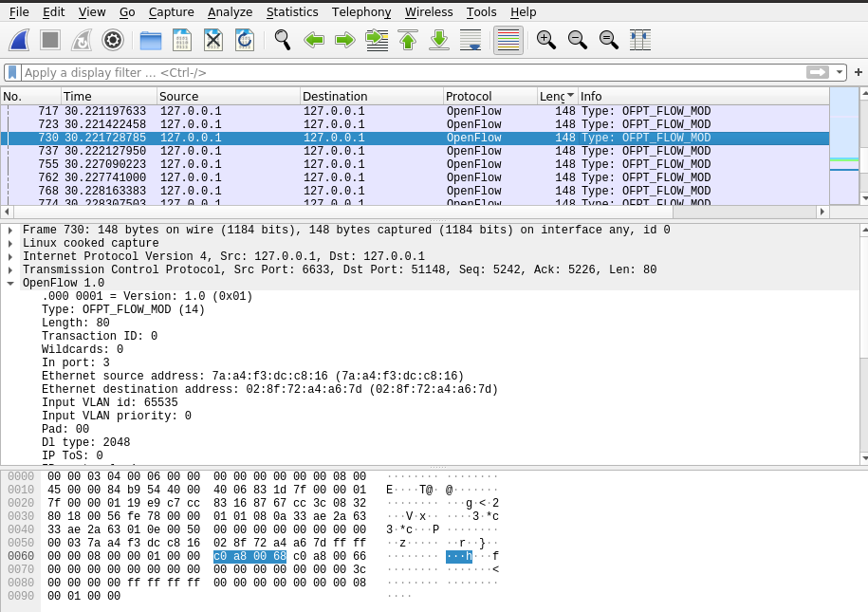Viewport: 868px width, 612px height.
Task: Sort by the No. column header
Action: click(30, 97)
